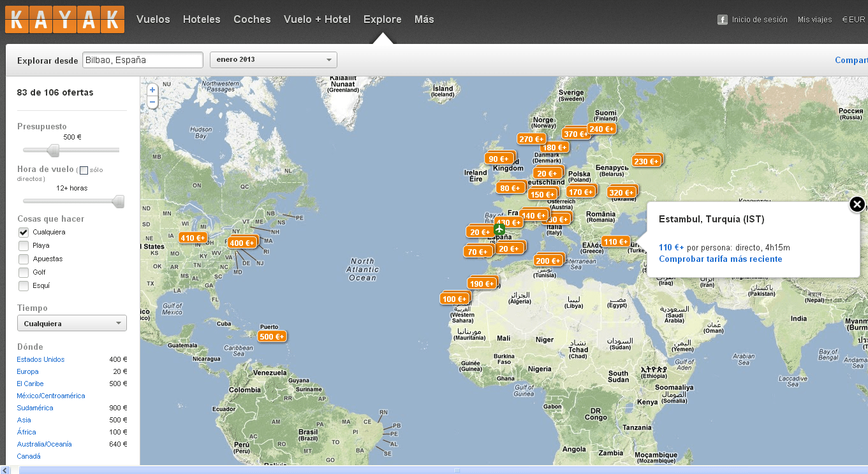Click the Presupuesto slider handle
Image resolution: width=868 pixels, height=474 pixels.
(x=54, y=150)
